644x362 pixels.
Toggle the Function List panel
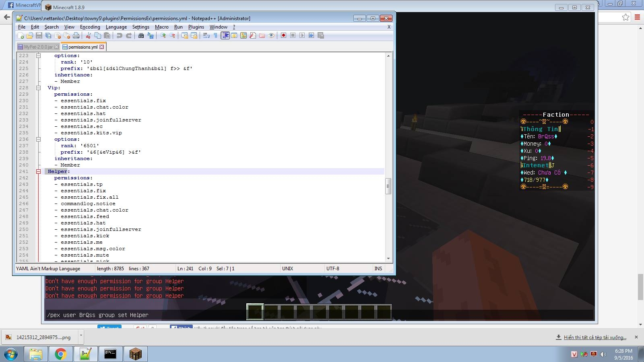coord(253,35)
